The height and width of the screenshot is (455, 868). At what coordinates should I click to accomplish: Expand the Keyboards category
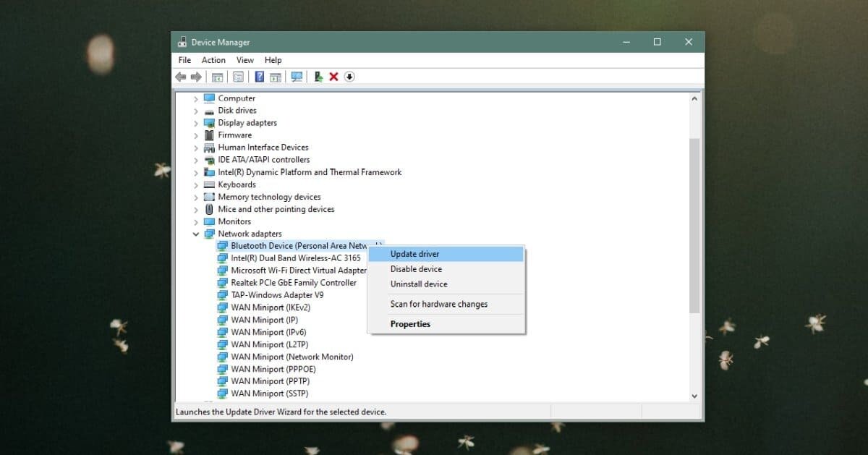coord(195,184)
